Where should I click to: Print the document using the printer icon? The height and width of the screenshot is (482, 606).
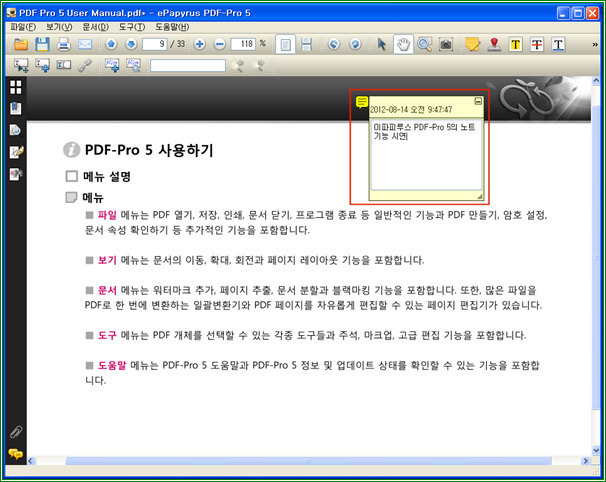click(x=63, y=44)
